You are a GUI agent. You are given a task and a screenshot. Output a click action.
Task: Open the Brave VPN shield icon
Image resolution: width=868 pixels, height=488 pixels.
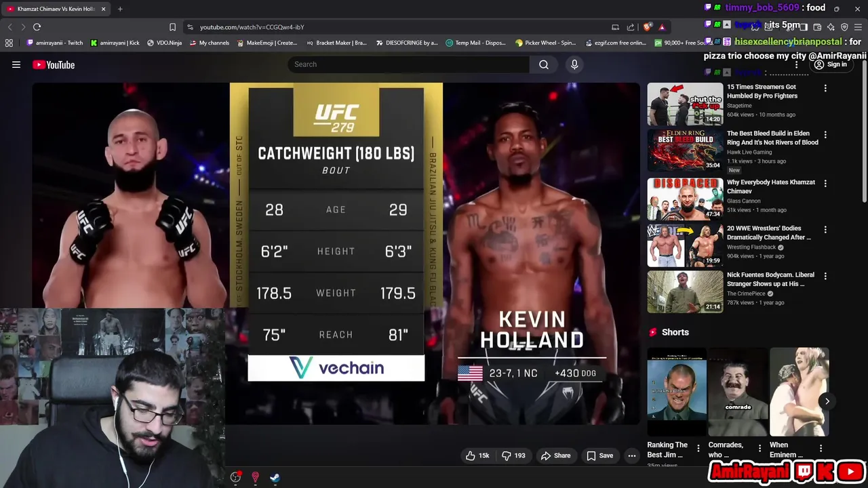844,27
